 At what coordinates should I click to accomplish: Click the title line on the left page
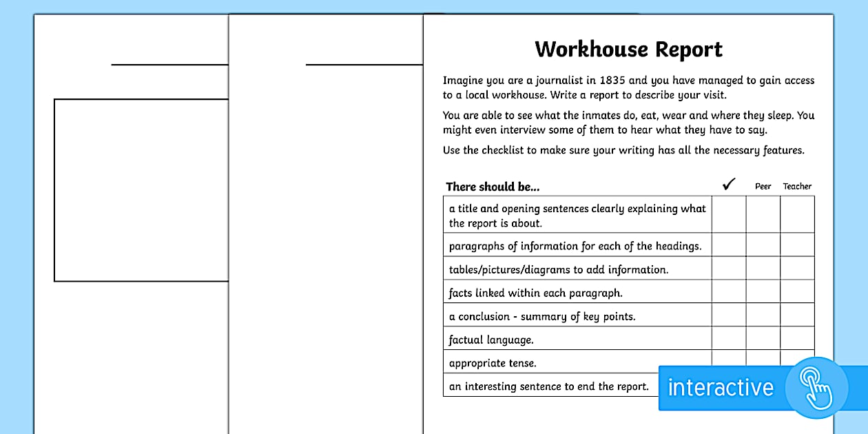point(170,63)
